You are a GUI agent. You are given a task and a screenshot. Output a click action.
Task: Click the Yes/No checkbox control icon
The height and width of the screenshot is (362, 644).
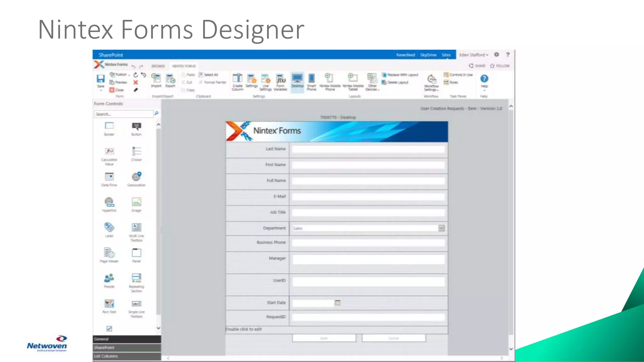pyautogui.click(x=109, y=329)
